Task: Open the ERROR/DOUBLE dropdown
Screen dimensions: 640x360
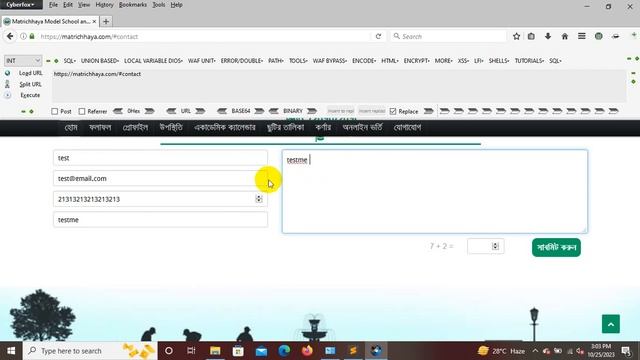Action: [x=242, y=60]
